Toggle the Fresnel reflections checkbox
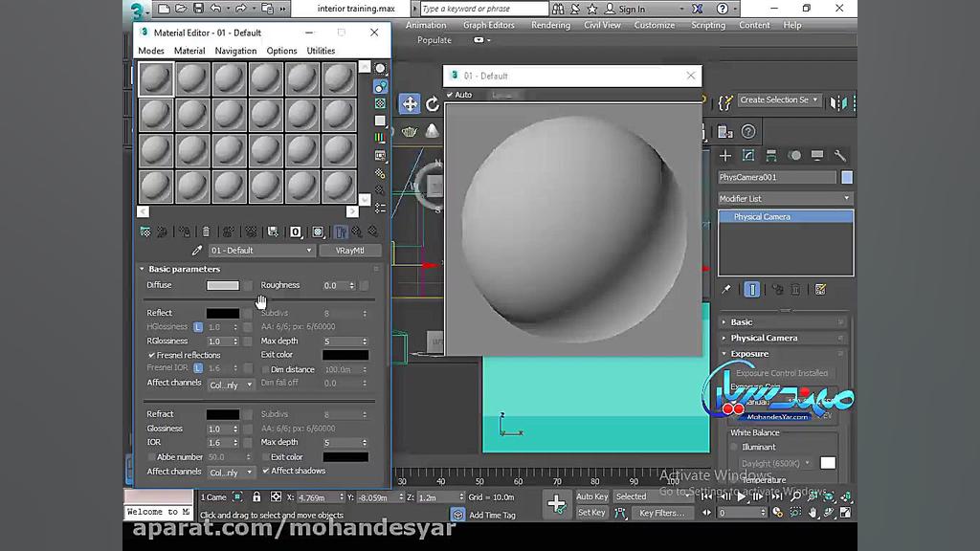Screen dimensions: 980x551 click(152, 354)
